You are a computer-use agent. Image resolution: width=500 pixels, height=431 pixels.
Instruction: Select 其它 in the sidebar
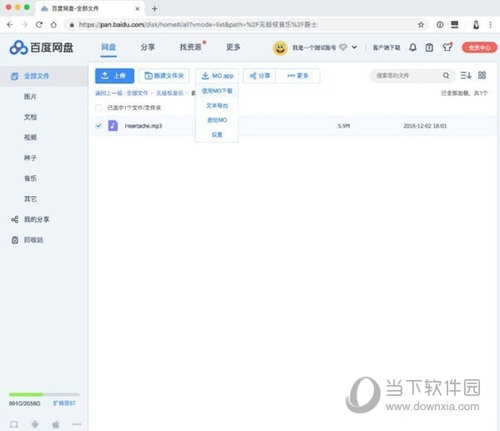pyautogui.click(x=30, y=199)
